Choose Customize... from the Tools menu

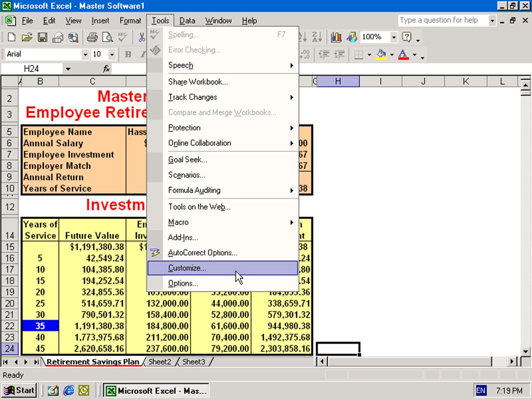[223, 268]
